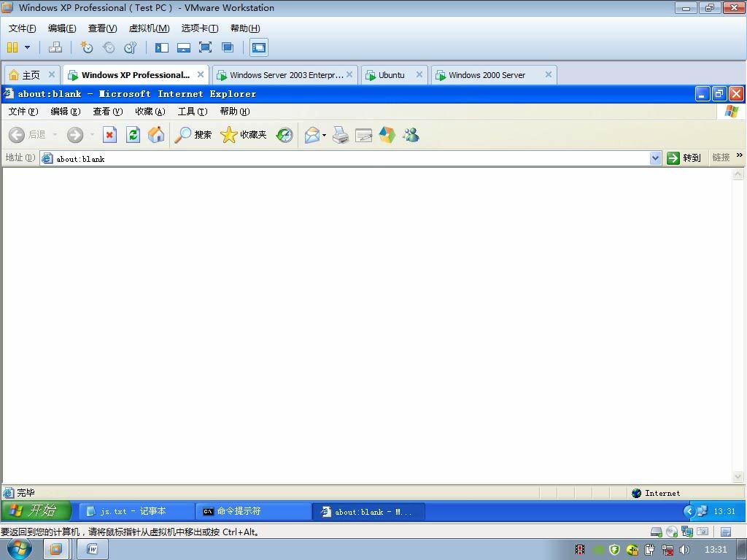
Task: Toggle the thumbnail bar view icon
Action: tap(184, 47)
